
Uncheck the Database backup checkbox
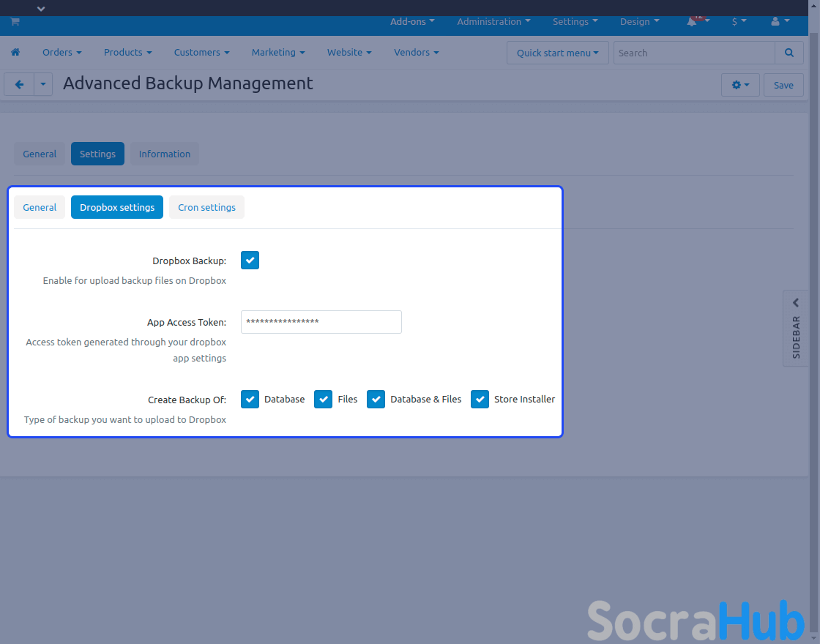tap(250, 400)
